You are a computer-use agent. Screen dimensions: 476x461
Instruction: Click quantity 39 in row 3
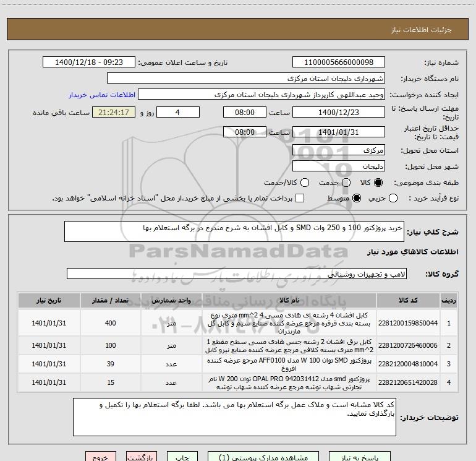pyautogui.click(x=111, y=364)
